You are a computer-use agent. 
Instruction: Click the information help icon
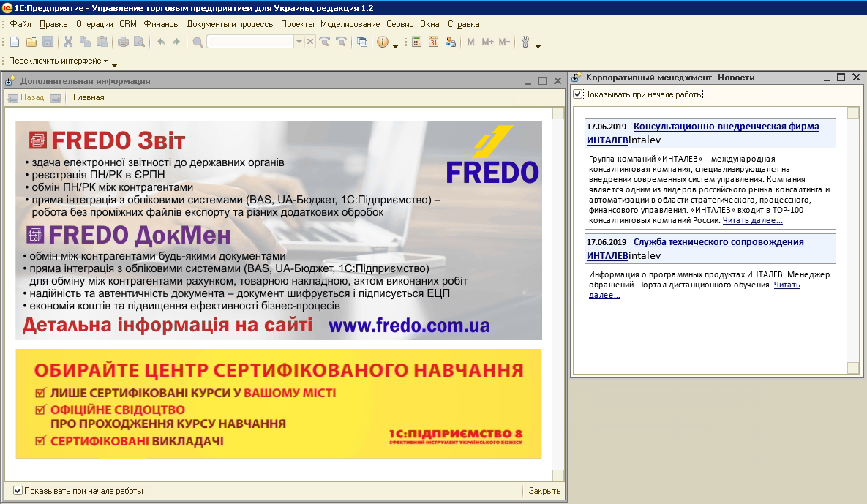click(382, 42)
